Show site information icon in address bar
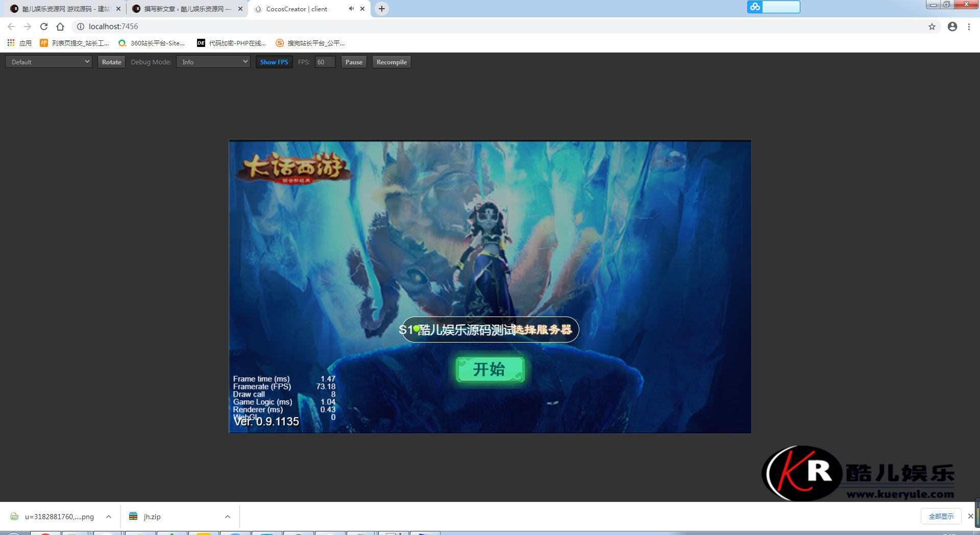This screenshot has height=535, width=980. 80,27
